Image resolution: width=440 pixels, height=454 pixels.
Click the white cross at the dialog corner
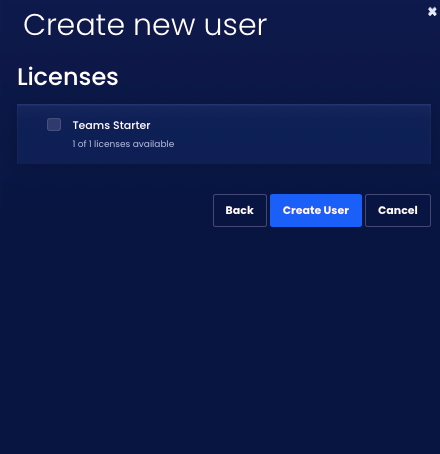[x=432, y=12]
